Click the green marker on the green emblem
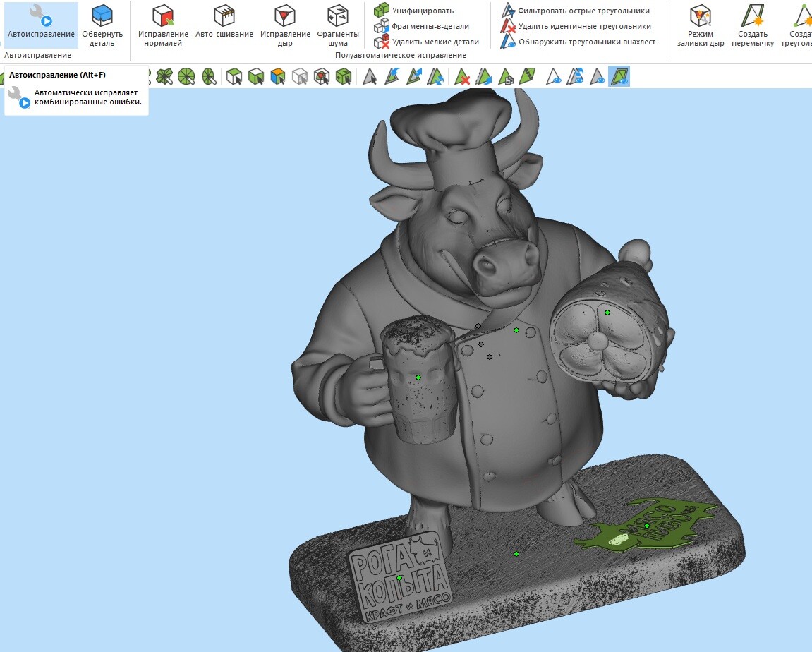 [x=647, y=526]
